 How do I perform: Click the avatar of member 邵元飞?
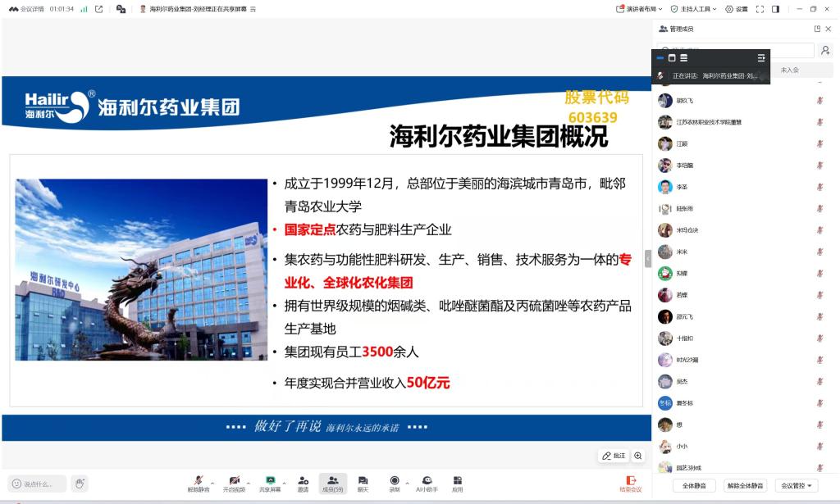click(x=664, y=316)
